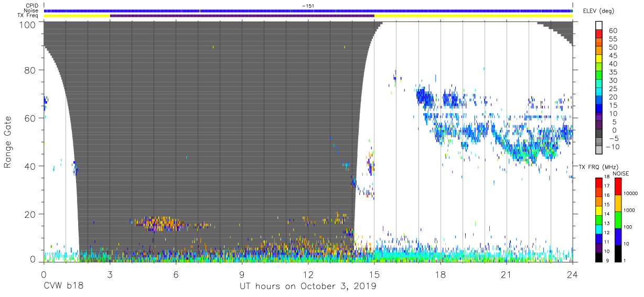Click x-axis tick label "3"
644x297 pixels.
click(x=110, y=274)
